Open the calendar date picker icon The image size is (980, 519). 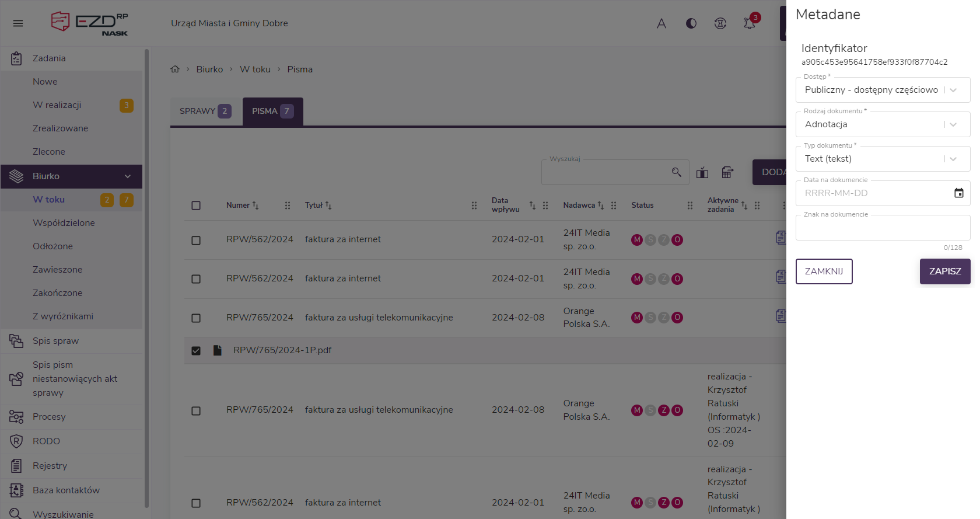pos(958,193)
